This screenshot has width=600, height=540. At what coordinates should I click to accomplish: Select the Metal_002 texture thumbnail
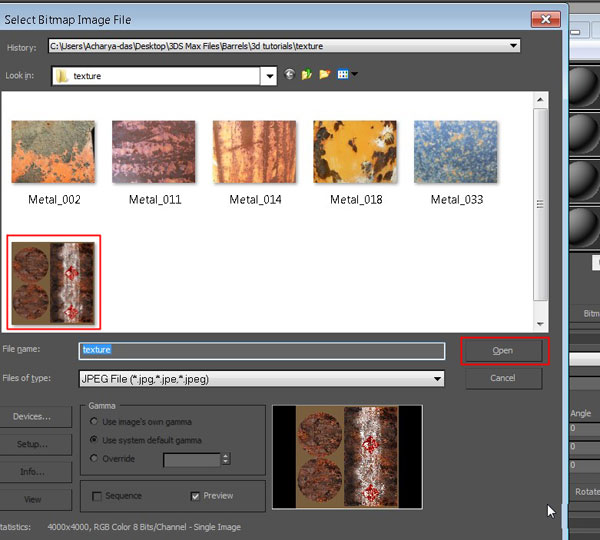[x=55, y=153]
